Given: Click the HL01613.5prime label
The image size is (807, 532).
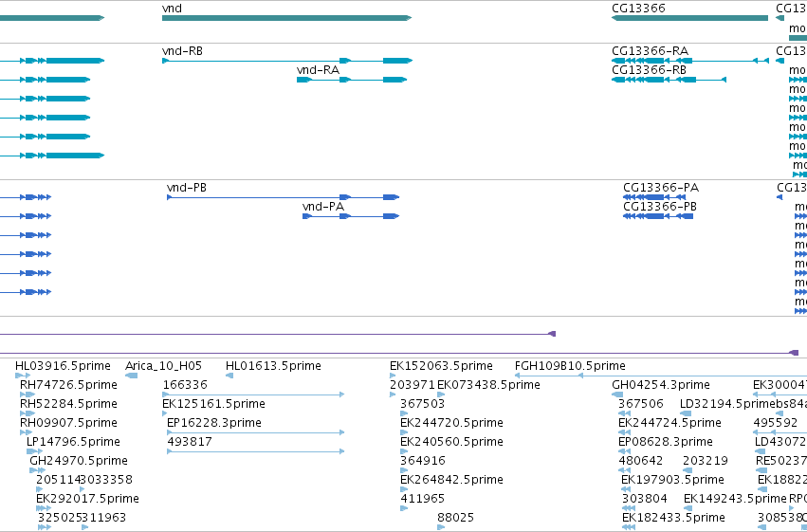Looking at the screenshot, I should point(273,366).
